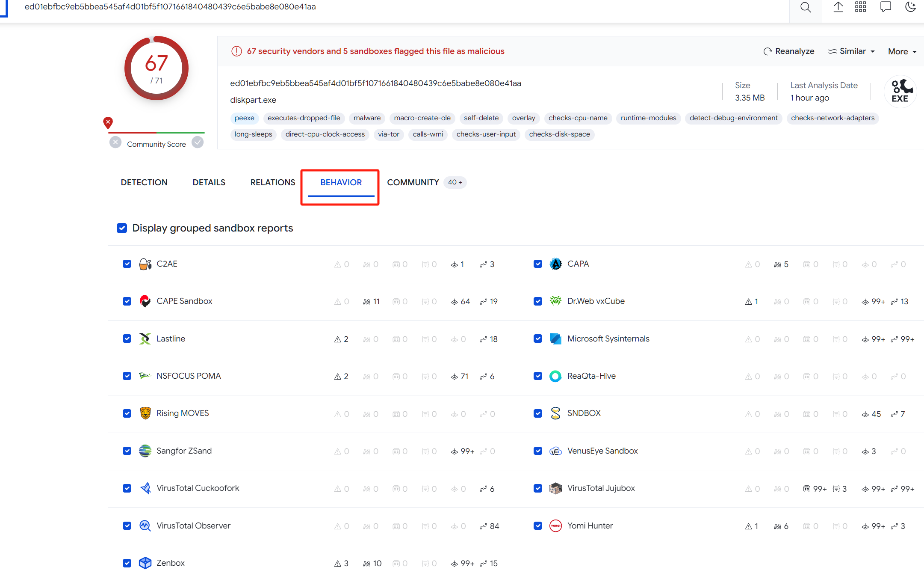Viewport: 924px width, 579px height.
Task: Click the detect-debug-environment tag
Action: tap(733, 118)
